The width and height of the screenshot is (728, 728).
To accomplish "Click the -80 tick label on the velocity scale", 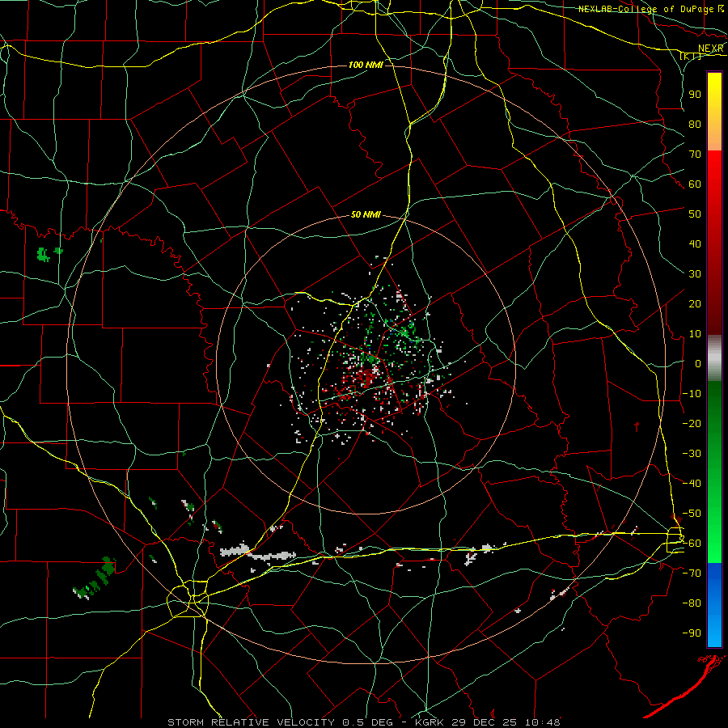I will coord(692,603).
